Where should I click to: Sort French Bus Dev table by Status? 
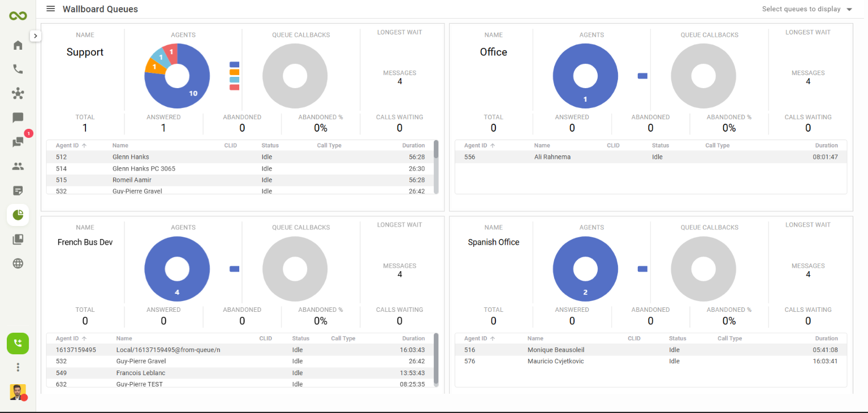301,338
